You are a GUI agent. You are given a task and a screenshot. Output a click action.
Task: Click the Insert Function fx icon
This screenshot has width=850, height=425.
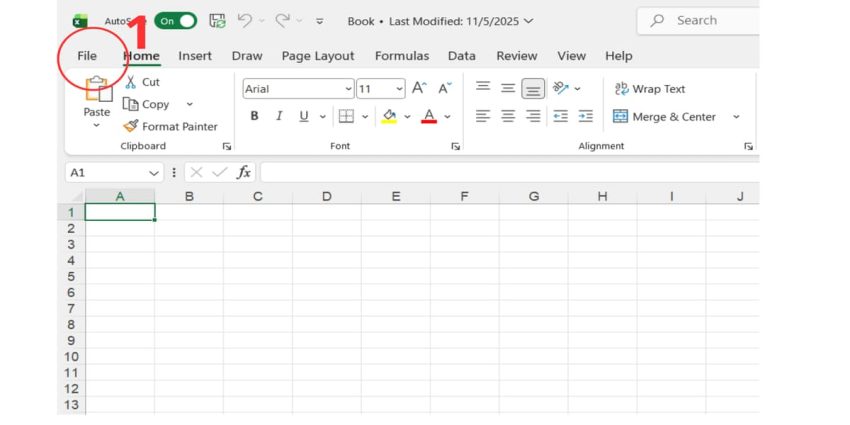[244, 172]
